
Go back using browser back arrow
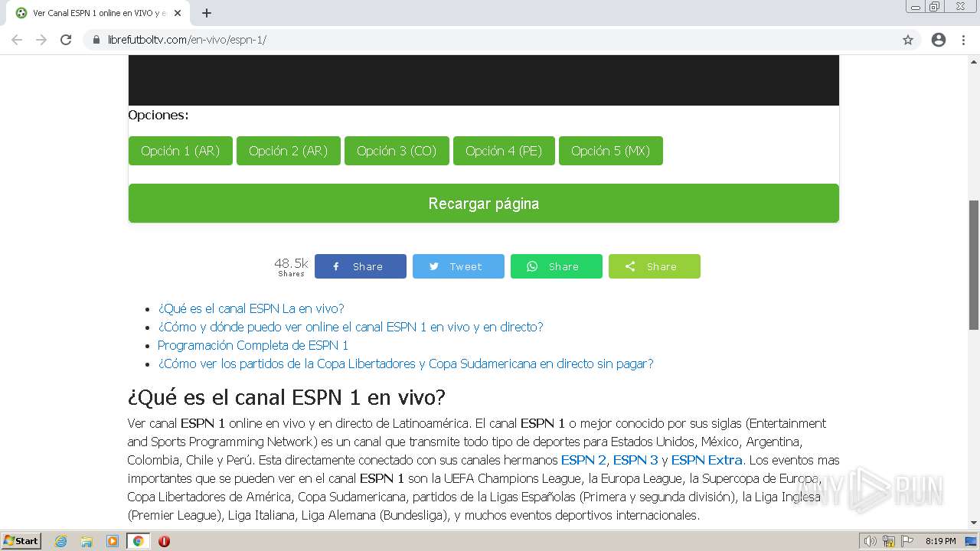[17, 40]
